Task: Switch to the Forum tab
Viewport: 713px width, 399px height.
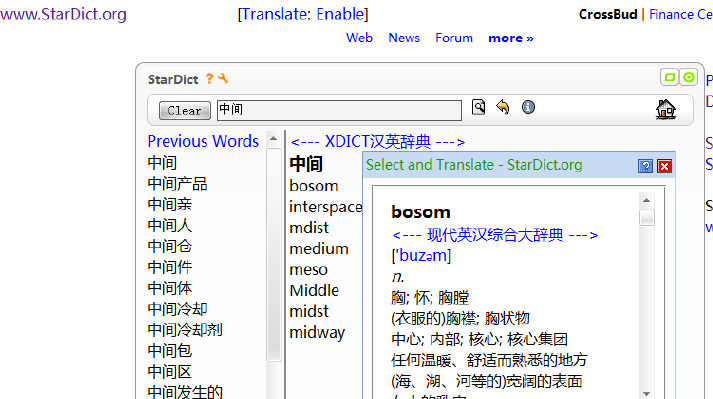Action: (x=454, y=38)
